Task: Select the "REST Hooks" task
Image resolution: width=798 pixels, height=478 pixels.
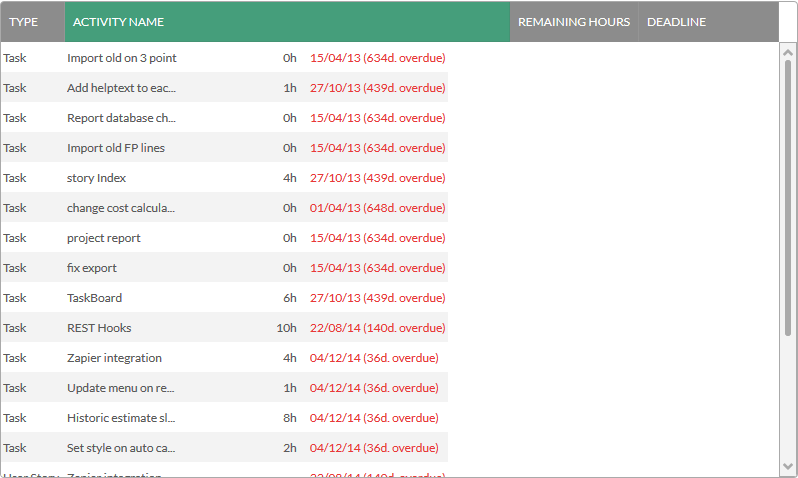Action: pos(99,328)
